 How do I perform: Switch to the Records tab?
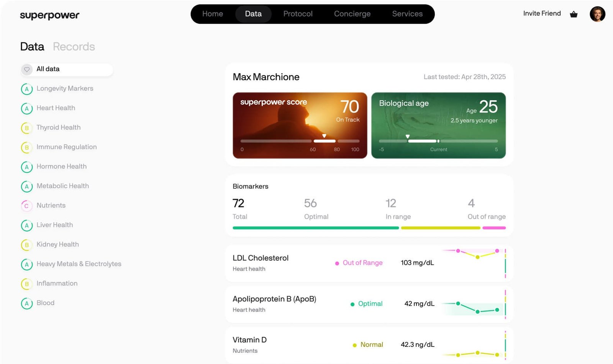(x=74, y=47)
